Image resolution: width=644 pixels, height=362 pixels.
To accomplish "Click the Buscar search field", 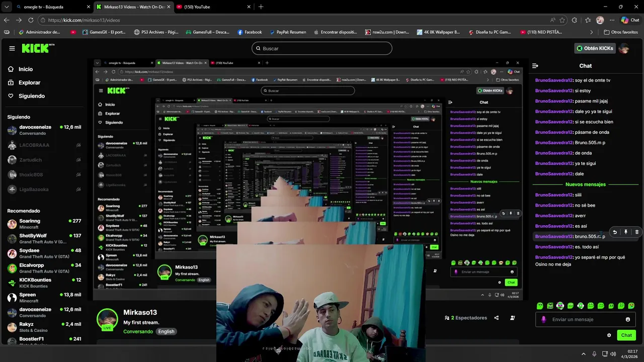I will 322,48.
